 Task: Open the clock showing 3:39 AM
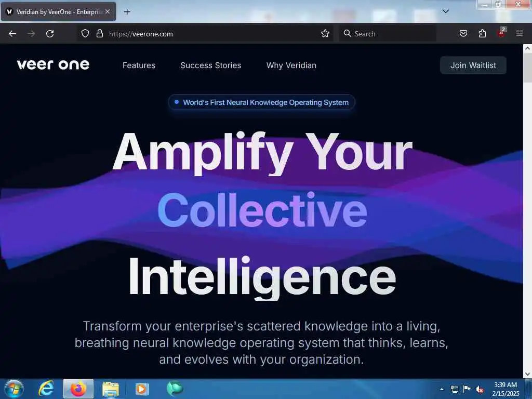click(x=506, y=389)
